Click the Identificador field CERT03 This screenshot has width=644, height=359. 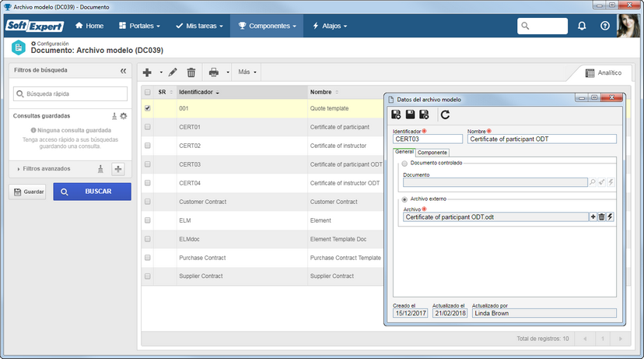click(x=428, y=139)
